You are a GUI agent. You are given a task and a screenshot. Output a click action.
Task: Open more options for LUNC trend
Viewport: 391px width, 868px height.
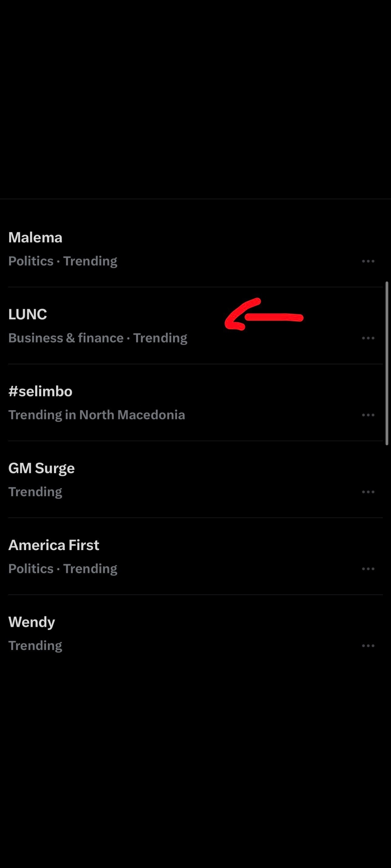coord(368,338)
